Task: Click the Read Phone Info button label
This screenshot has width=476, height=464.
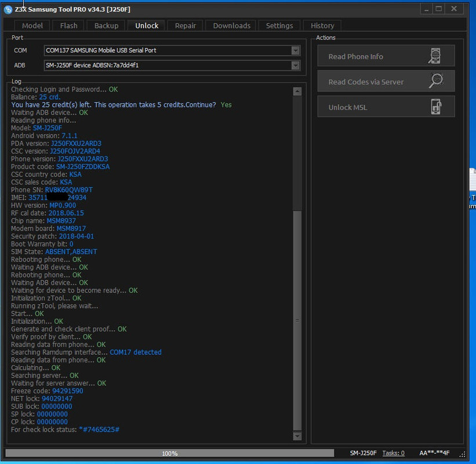Action: click(x=355, y=56)
